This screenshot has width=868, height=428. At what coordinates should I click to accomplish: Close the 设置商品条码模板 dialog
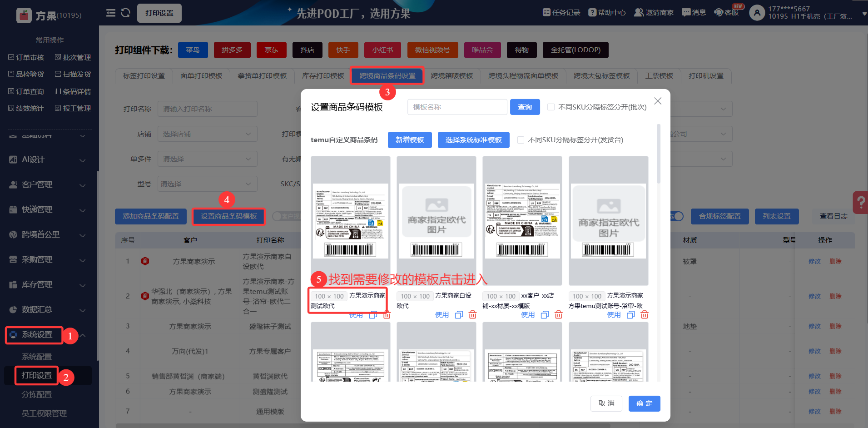coord(658,101)
